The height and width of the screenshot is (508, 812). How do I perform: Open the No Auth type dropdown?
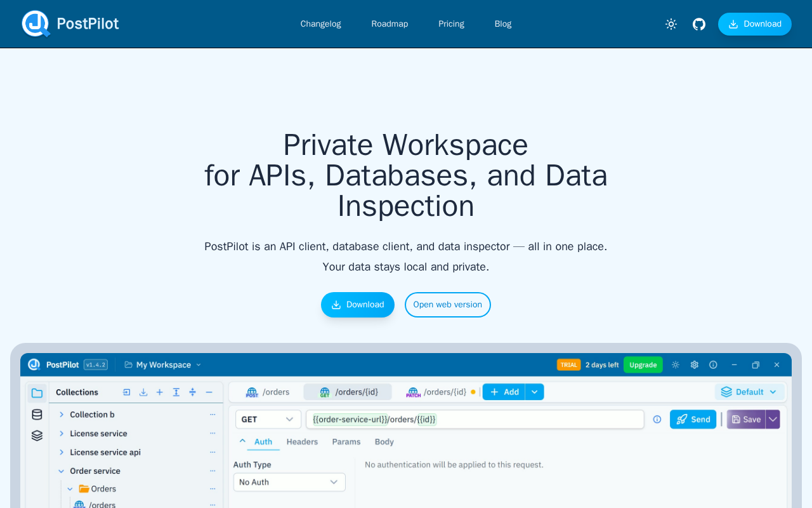[289, 483]
